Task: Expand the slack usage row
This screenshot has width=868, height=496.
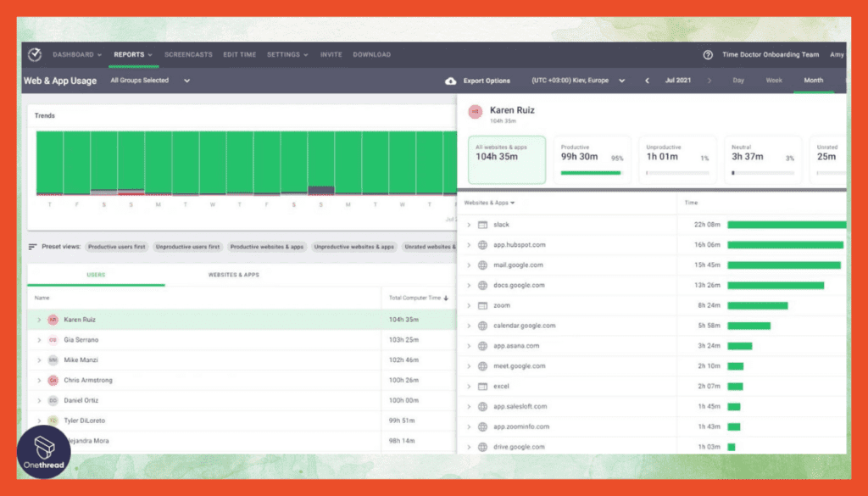Action: tap(469, 225)
